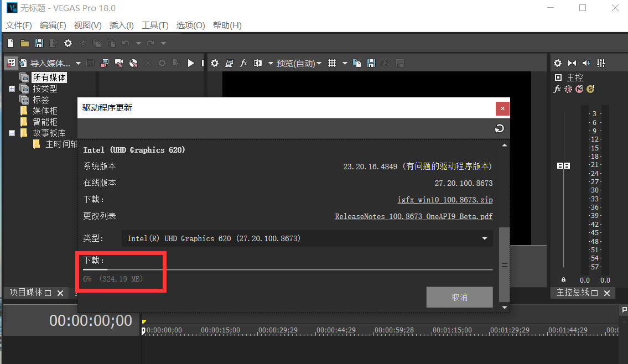Copy snapshot to clipboard icon in preview
Image resolution: width=628 pixels, height=364 pixels.
[x=357, y=63]
